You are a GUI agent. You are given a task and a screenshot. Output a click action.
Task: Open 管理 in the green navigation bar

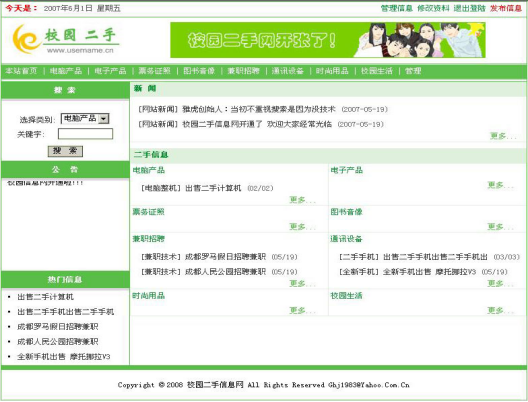(413, 71)
